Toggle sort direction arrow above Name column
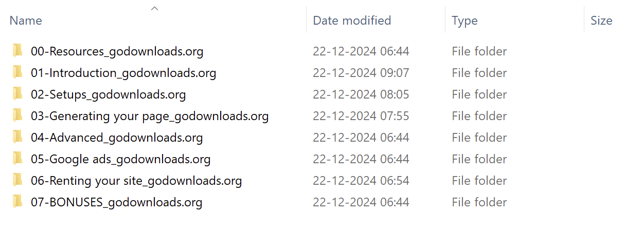Screen dimensions: 644x232 154,8
